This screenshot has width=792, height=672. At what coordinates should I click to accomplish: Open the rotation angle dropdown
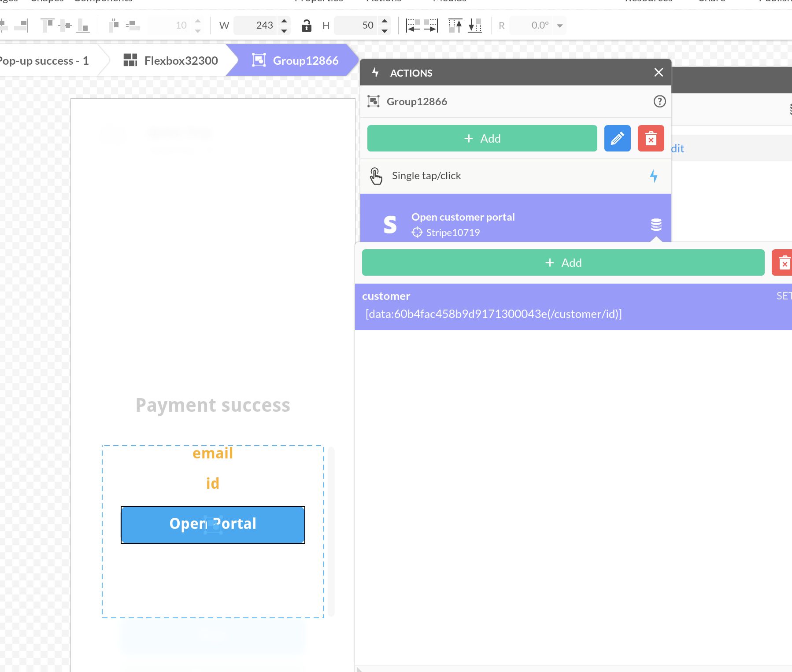click(x=560, y=26)
